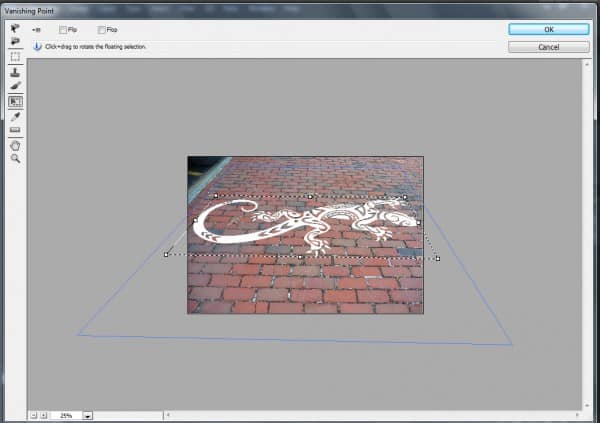
Task: Select the Transform tool
Action: point(15,101)
